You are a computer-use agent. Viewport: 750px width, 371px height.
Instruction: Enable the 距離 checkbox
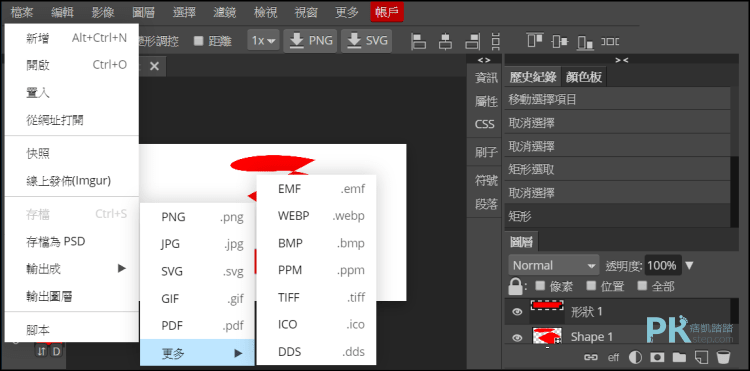pos(199,41)
